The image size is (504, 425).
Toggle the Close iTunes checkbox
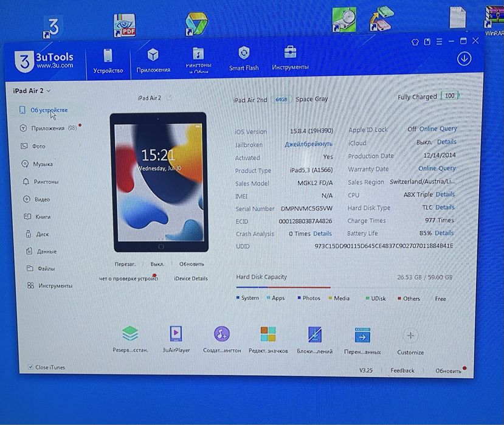(x=30, y=367)
